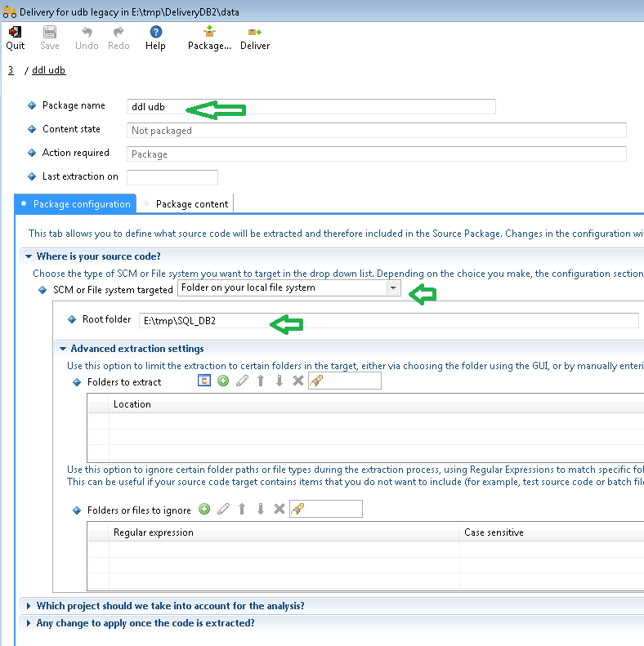644x646 pixels.
Task: Click the '3' breadcrumb link
Action: [11, 70]
